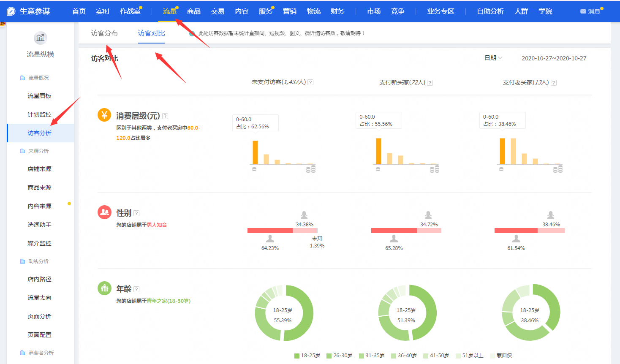Open 流量看板 in the sidebar
This screenshot has height=364, width=620.
point(41,96)
